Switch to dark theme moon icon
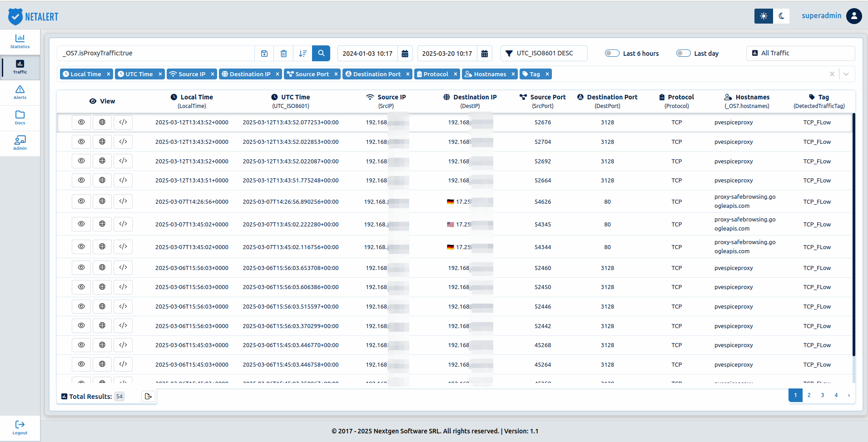The width and height of the screenshot is (868, 442). coord(781,16)
